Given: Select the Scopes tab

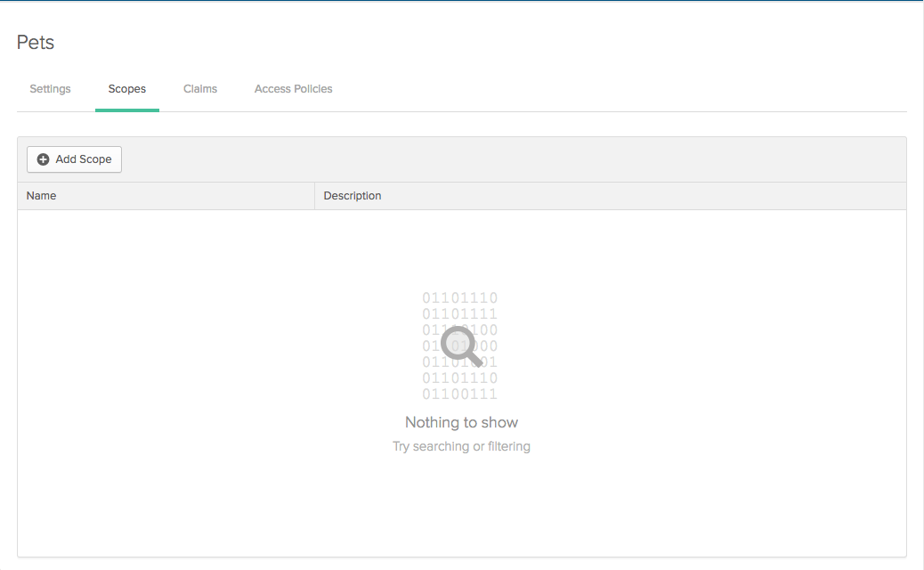Looking at the screenshot, I should (127, 89).
